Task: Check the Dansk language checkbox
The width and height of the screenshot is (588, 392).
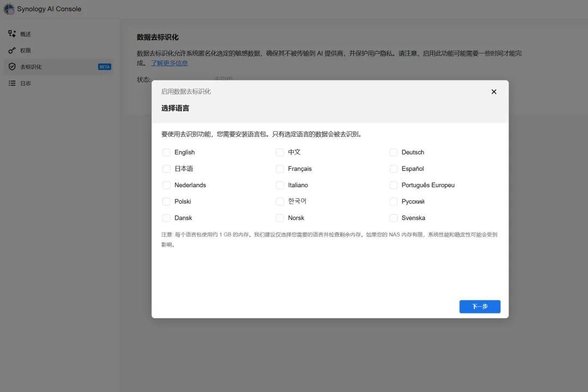Action: [x=167, y=218]
